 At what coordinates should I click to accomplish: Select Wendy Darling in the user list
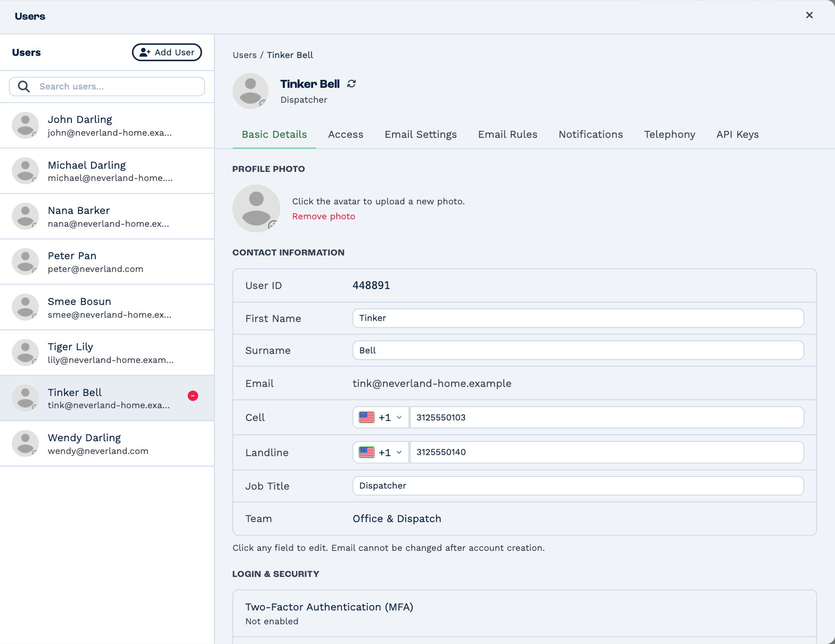point(107,444)
